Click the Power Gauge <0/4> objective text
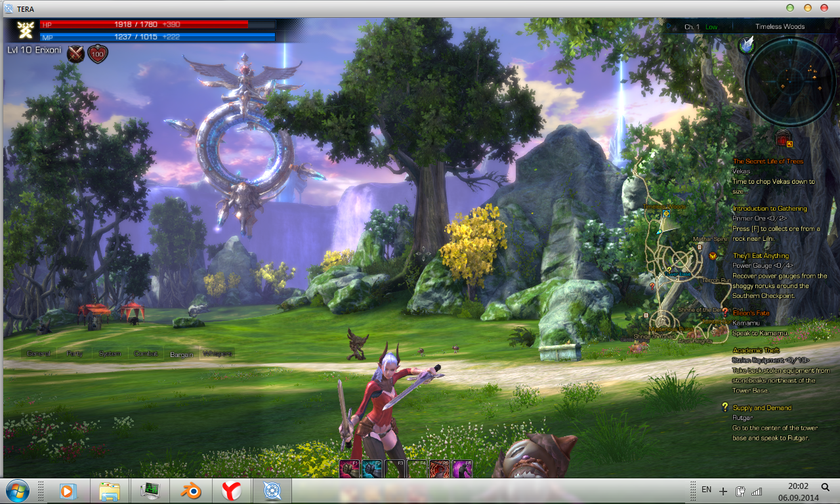Screen dimensions: 840x504 click(763, 266)
